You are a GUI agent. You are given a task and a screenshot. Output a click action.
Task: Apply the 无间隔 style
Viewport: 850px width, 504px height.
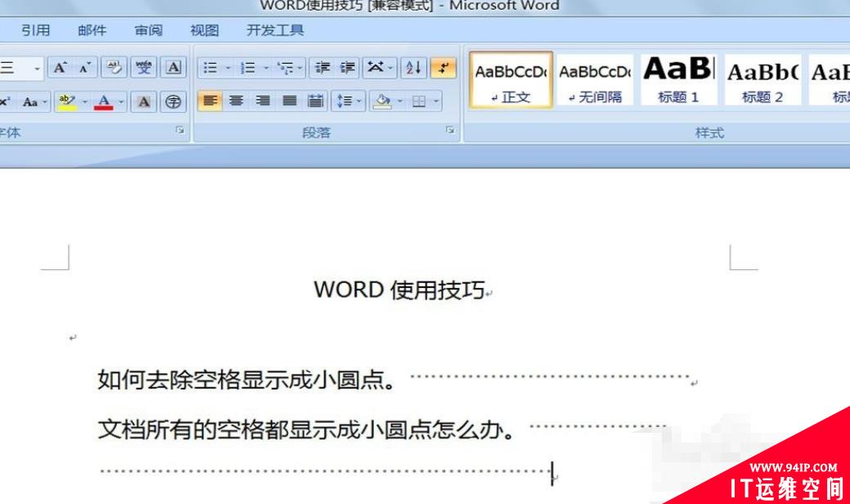595,80
